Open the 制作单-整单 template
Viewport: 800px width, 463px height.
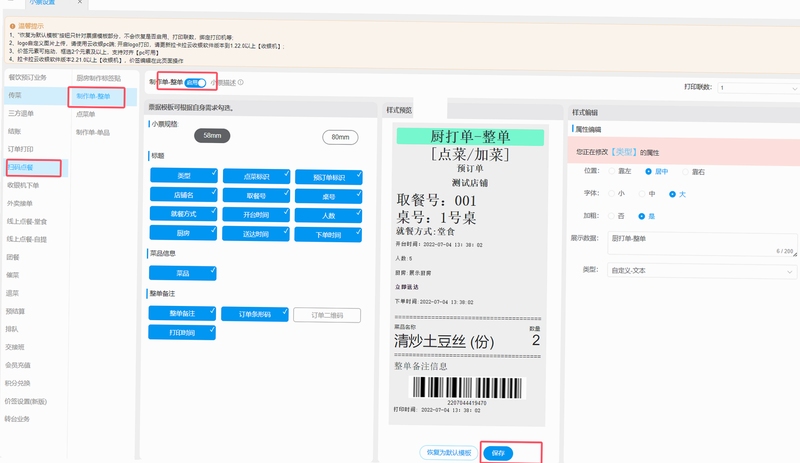(x=93, y=96)
